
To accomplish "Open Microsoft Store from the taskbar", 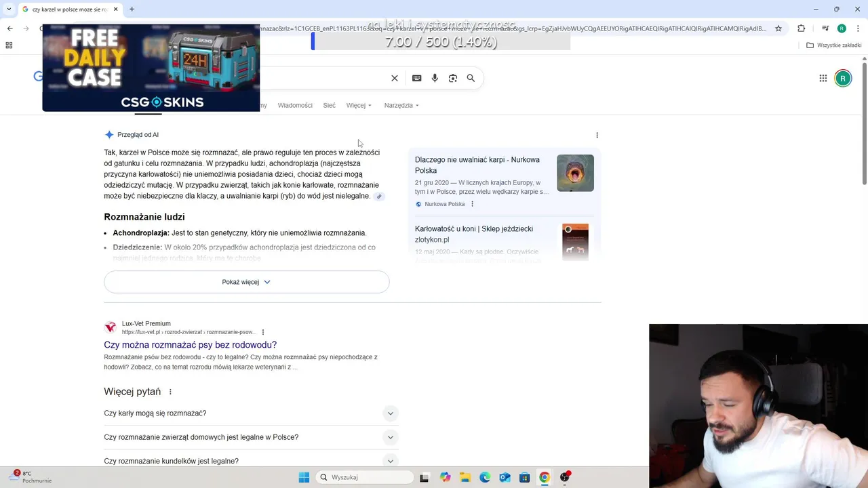I will coord(524,477).
